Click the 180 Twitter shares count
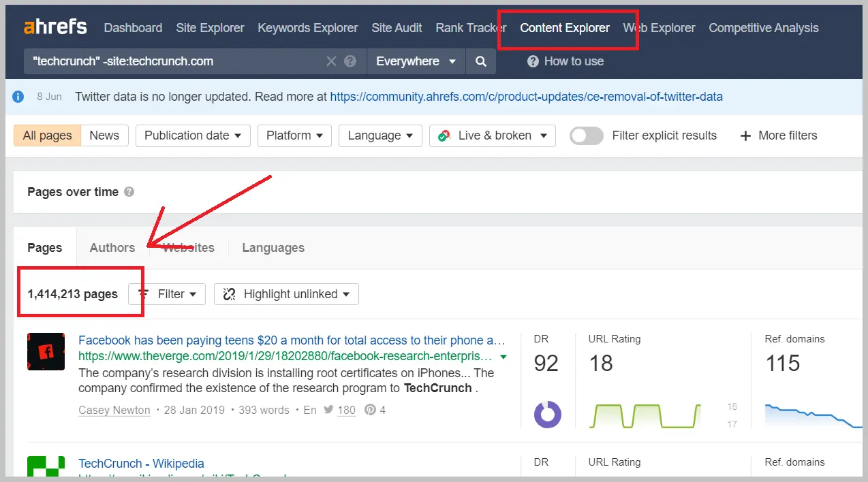This screenshot has height=482, width=868. pos(346,410)
